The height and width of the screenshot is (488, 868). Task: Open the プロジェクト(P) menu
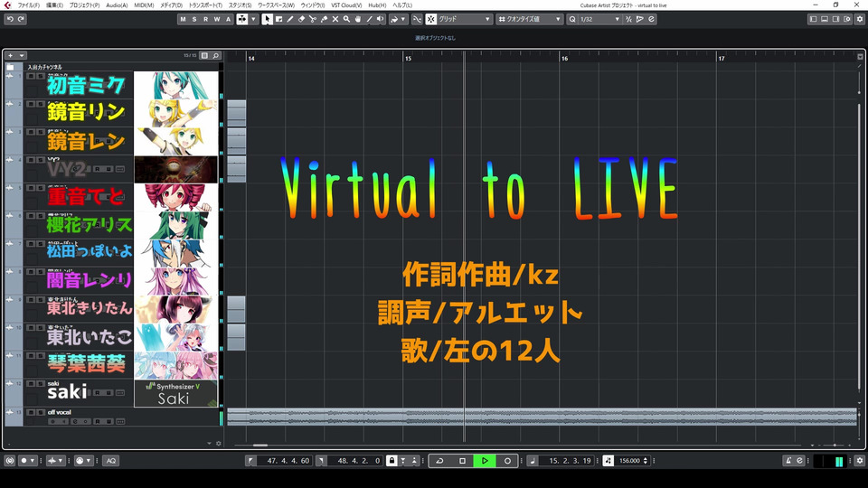click(84, 5)
